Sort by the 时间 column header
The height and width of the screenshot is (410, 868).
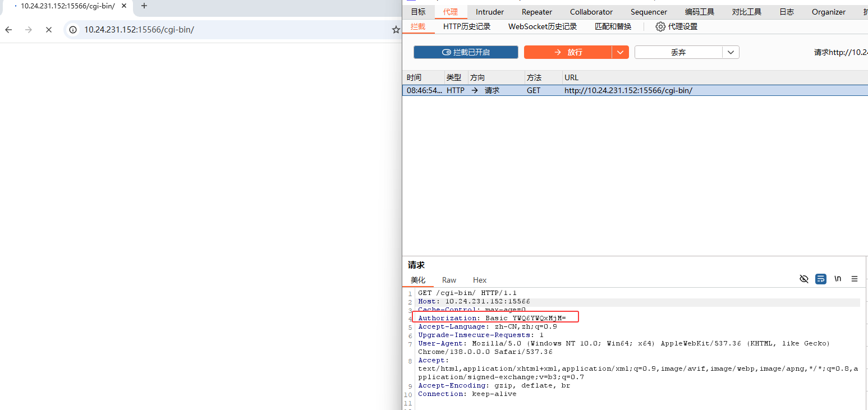click(424, 77)
